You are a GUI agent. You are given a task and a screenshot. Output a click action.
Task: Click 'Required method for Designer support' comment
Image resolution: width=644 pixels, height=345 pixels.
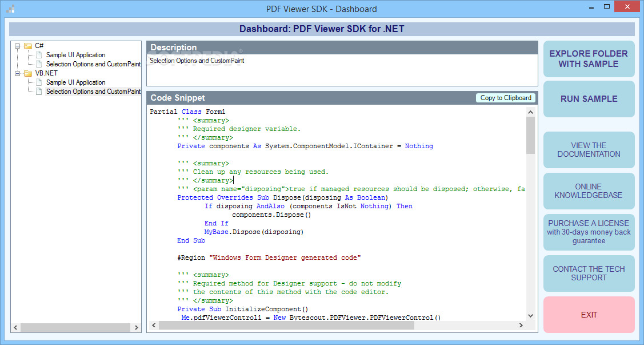coord(289,283)
